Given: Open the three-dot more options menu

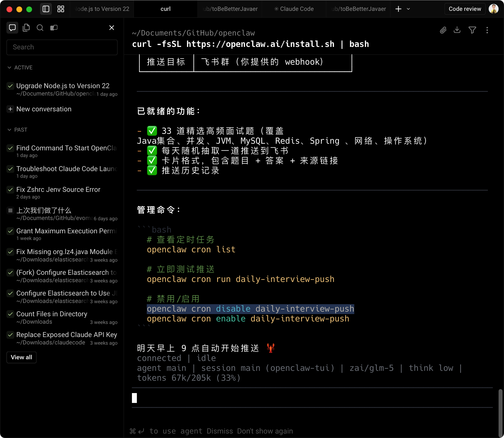Looking at the screenshot, I should (487, 30).
